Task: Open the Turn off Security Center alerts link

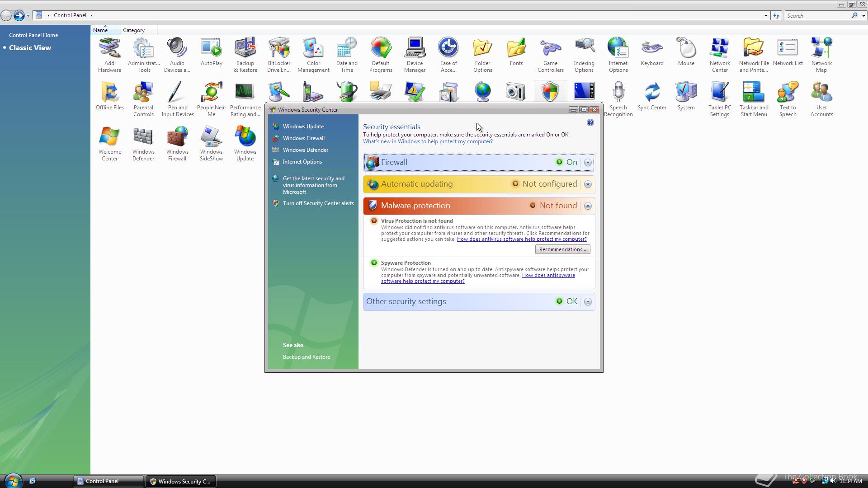Action: [318, 203]
